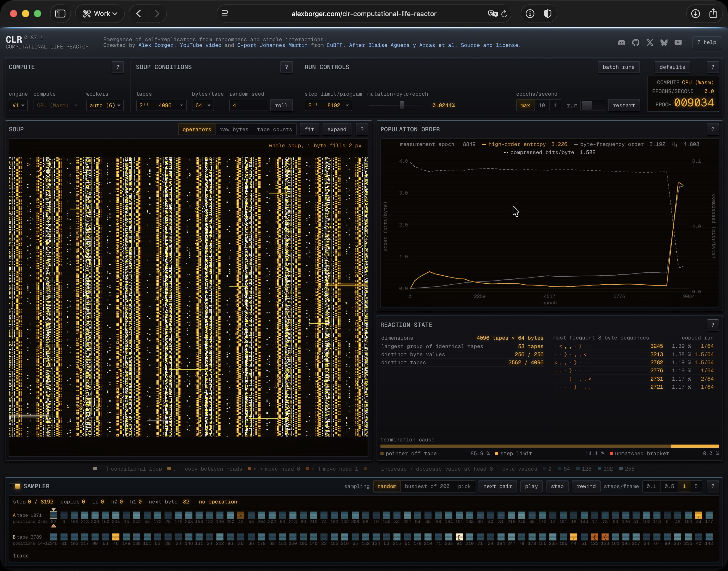Click the termination cause bar
This screenshot has height=571, width=728.
[x=549, y=446]
